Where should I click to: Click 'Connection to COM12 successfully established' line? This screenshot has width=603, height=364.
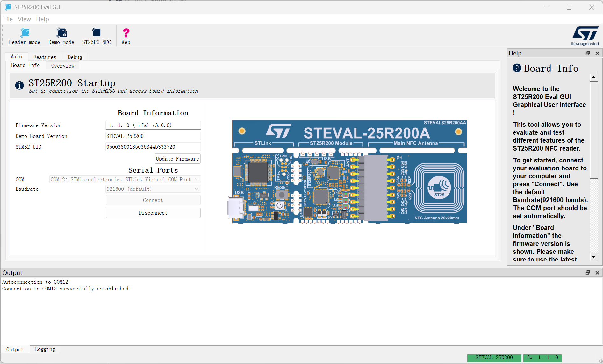click(x=66, y=289)
